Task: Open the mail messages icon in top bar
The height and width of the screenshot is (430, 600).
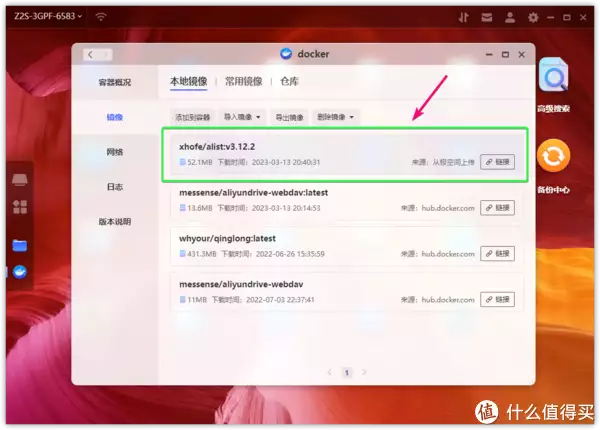Action: [487, 17]
